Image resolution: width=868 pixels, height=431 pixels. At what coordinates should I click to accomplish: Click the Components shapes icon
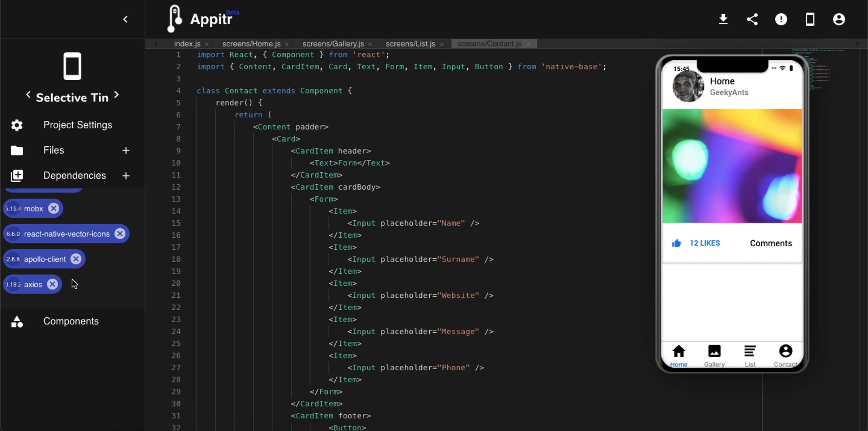tap(17, 321)
